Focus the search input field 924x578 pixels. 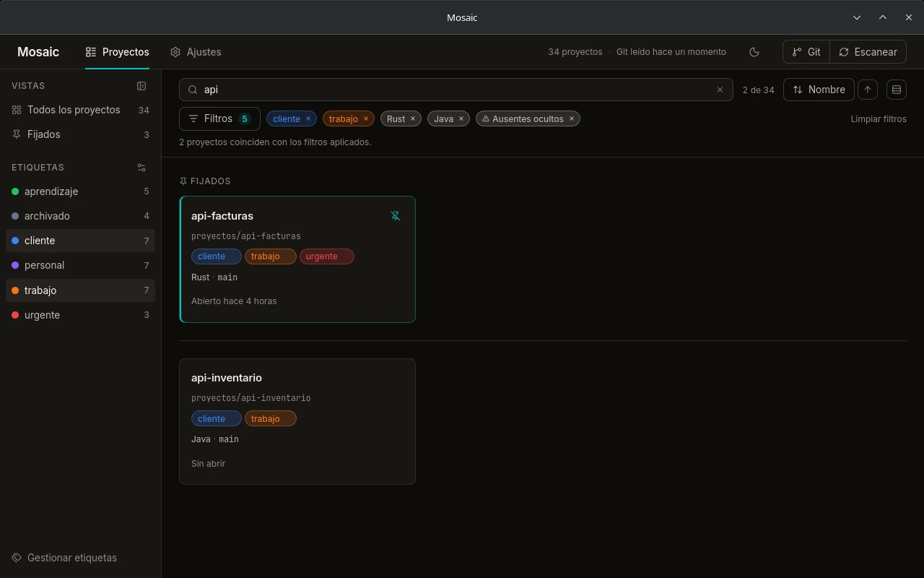point(455,90)
